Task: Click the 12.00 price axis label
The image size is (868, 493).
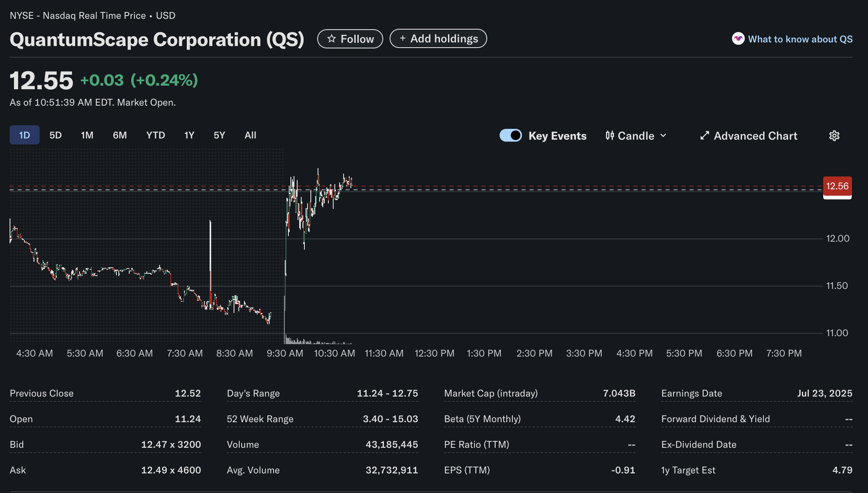Action: (x=838, y=238)
